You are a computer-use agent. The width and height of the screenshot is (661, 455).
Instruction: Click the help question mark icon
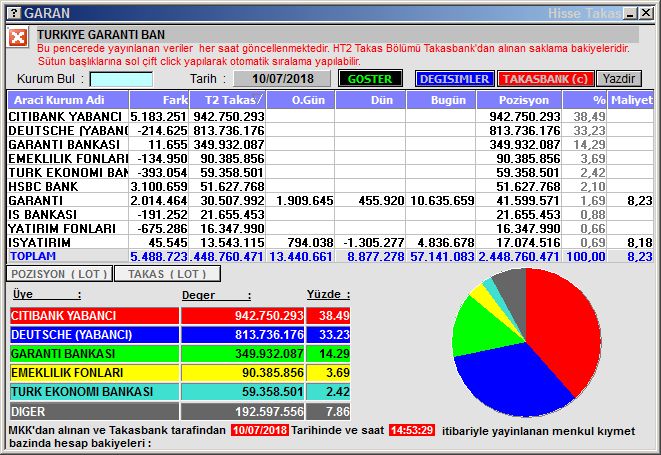(14, 13)
